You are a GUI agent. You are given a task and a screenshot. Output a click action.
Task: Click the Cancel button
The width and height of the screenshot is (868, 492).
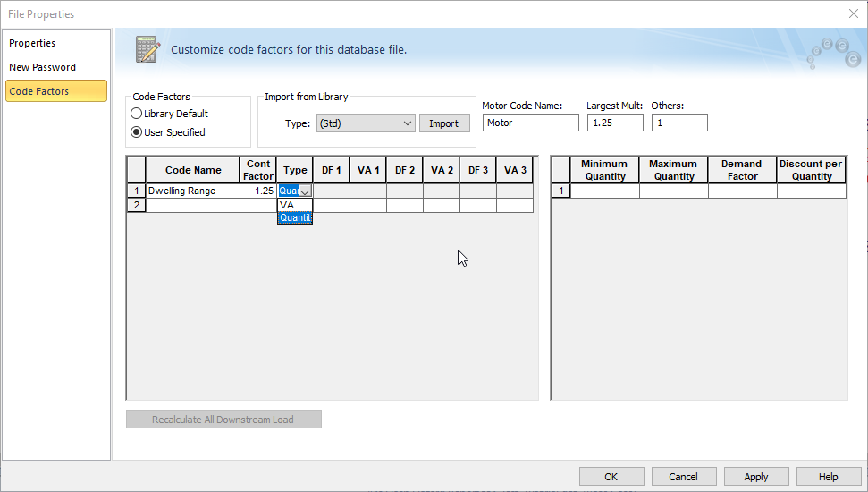[683, 477]
